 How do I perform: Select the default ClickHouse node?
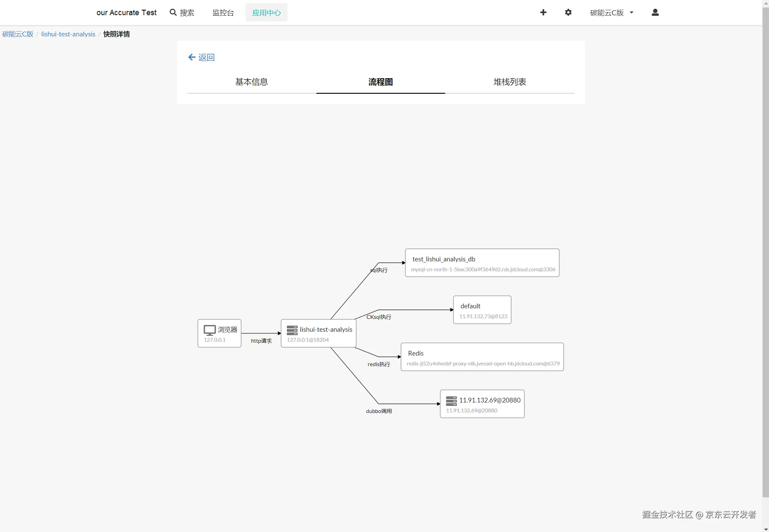482,310
